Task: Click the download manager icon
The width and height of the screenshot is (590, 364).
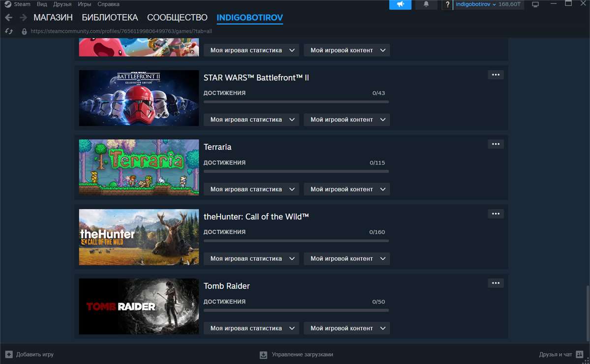Action: click(x=264, y=354)
